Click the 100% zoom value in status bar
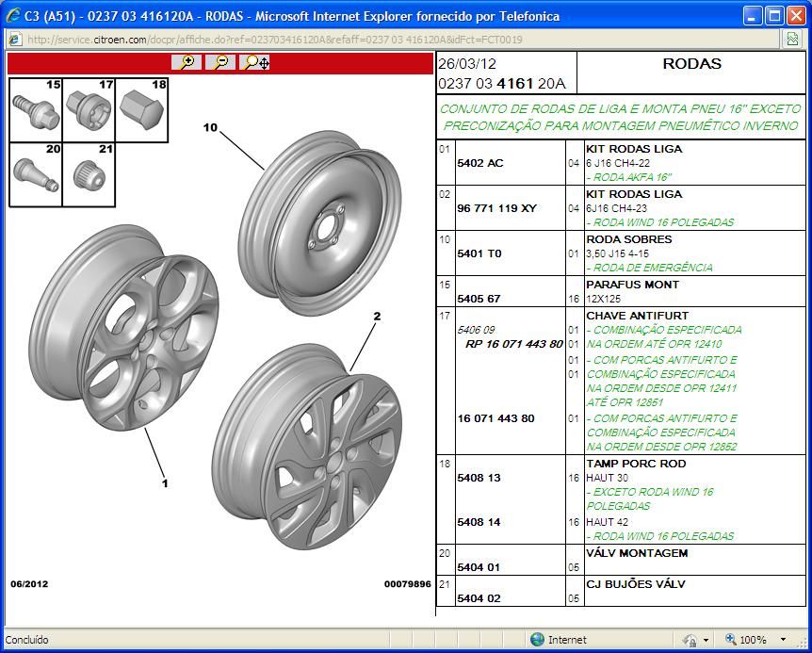The width and height of the screenshot is (812, 653). tap(753, 640)
